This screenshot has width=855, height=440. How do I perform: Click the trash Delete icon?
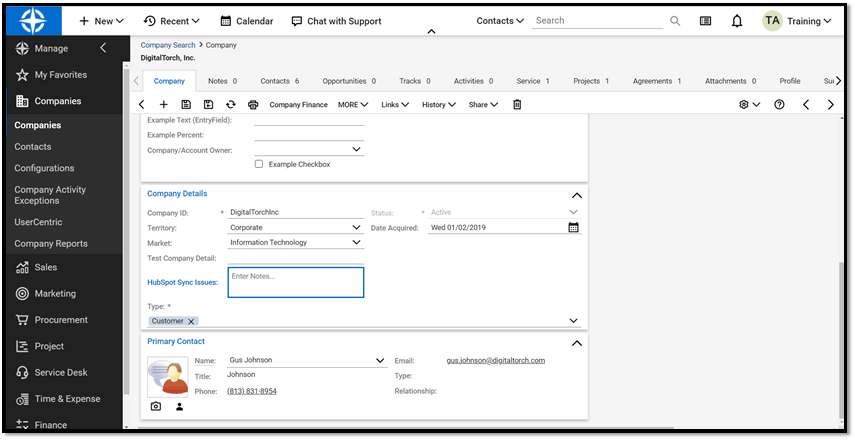tap(517, 105)
